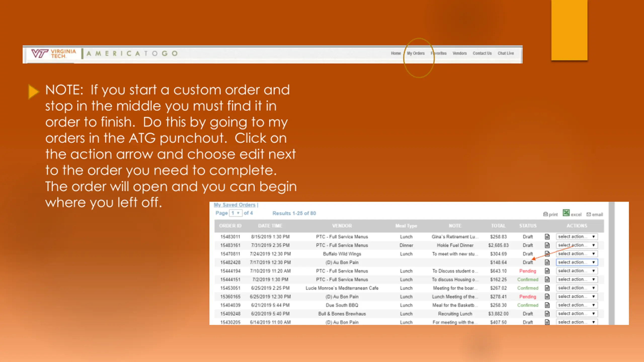
Task: Click the Virginia Tech logo
Action: tap(54, 53)
